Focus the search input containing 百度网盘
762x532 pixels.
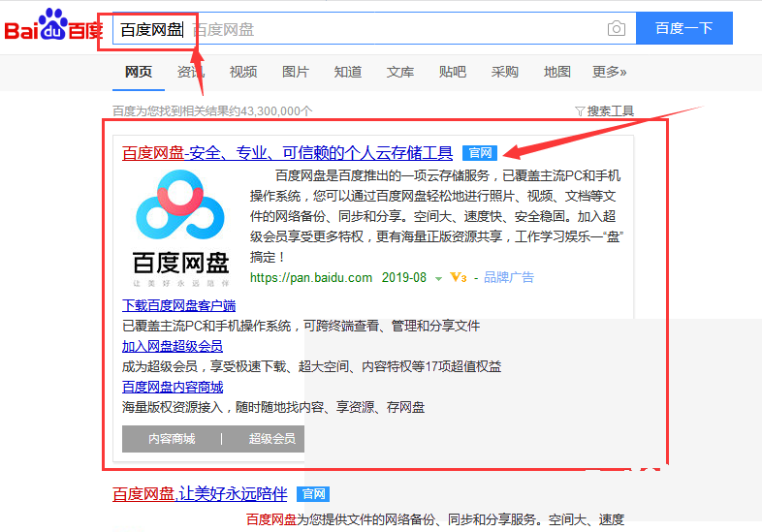pyautogui.click(x=374, y=29)
